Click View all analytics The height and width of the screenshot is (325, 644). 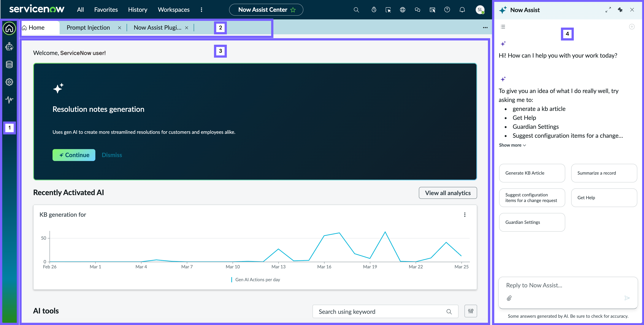coord(448,193)
